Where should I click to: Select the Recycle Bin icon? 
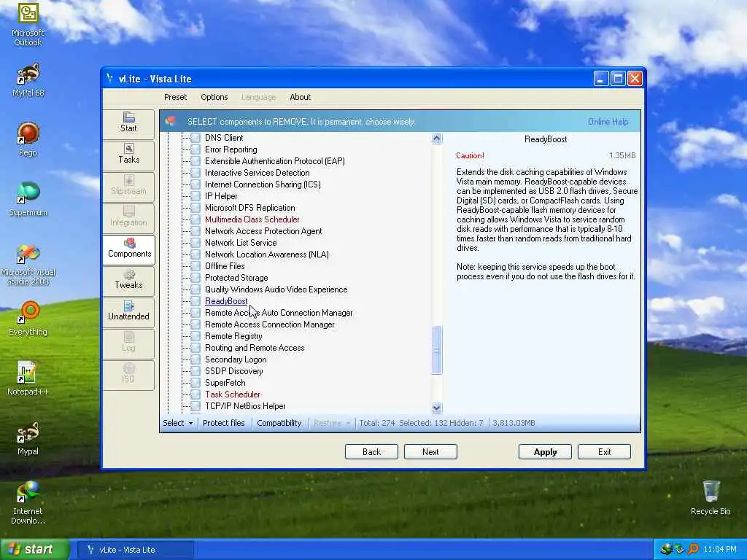[x=711, y=498]
